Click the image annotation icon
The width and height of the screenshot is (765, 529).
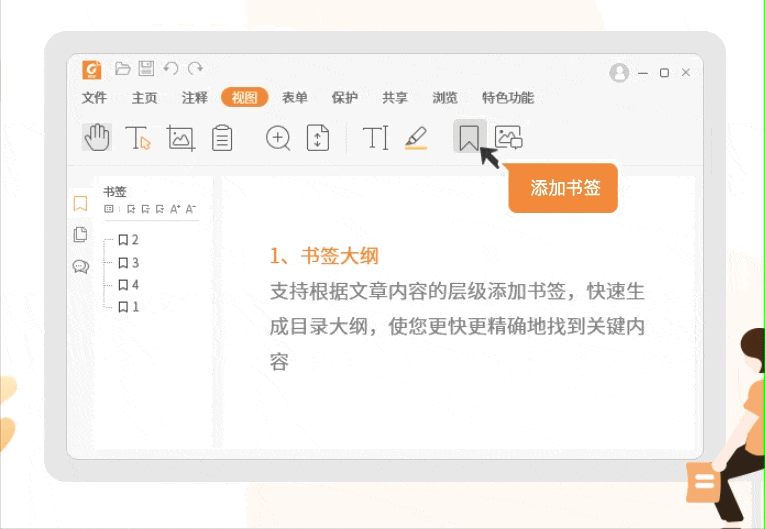point(509,137)
